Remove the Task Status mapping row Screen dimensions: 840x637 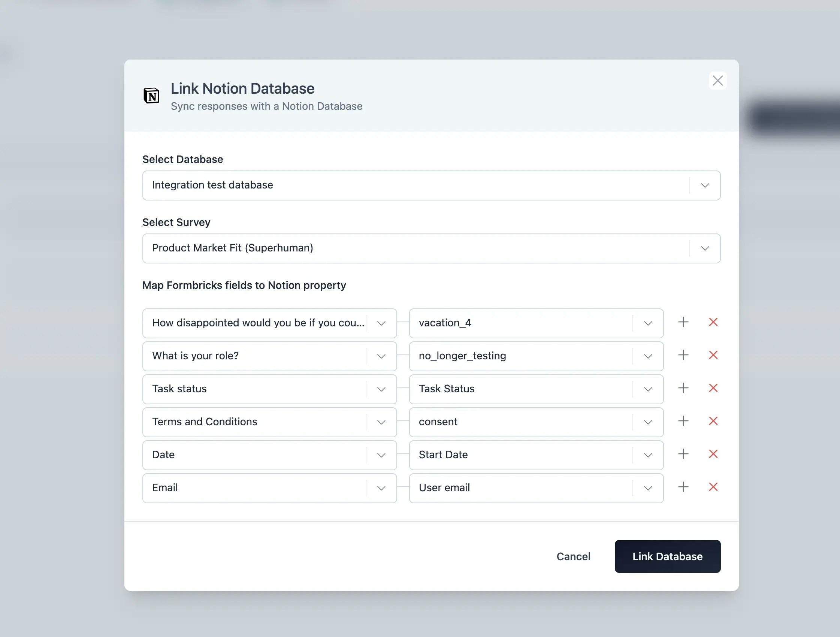tap(713, 388)
